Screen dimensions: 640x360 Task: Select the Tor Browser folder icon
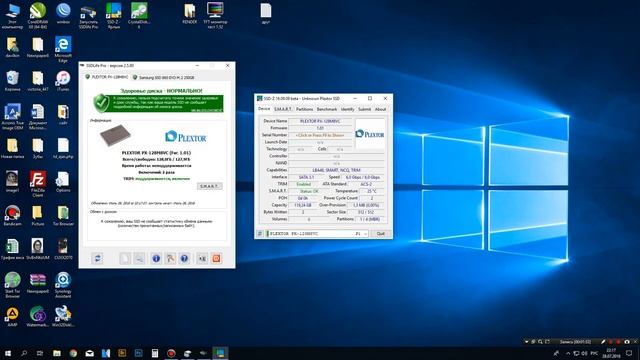[x=63, y=216]
